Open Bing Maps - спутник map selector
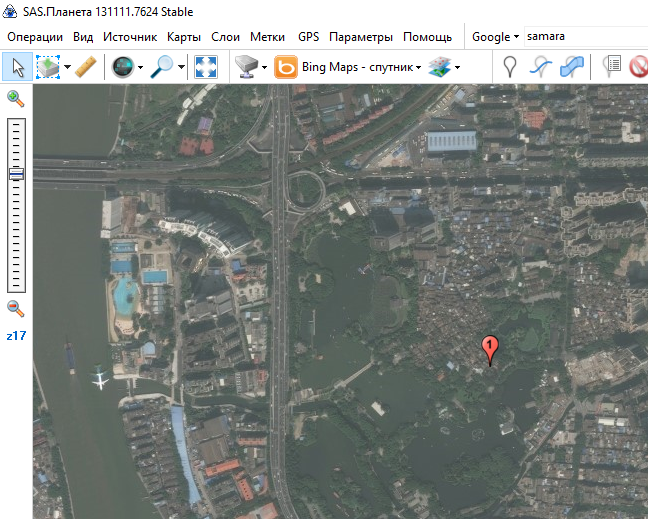Screen dimensions: 648x519 pos(361,67)
